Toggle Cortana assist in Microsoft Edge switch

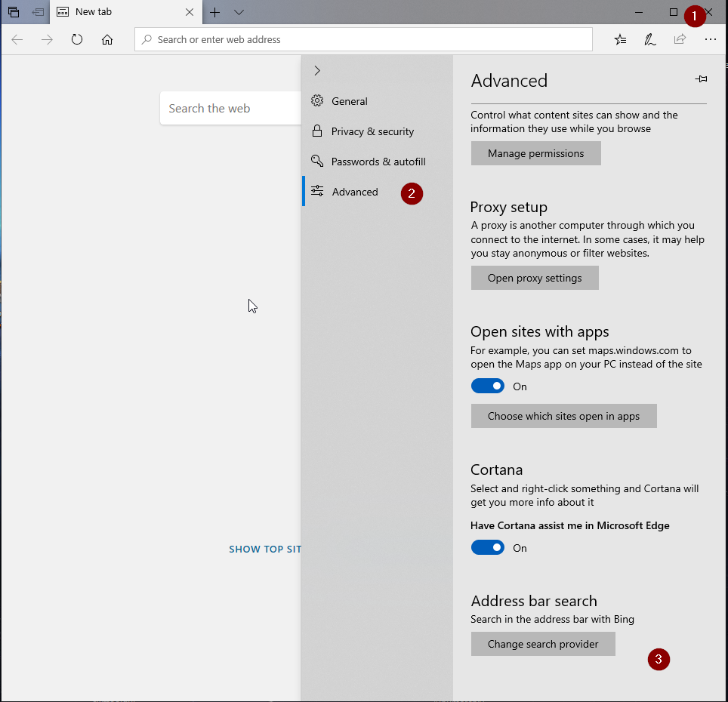pos(488,547)
